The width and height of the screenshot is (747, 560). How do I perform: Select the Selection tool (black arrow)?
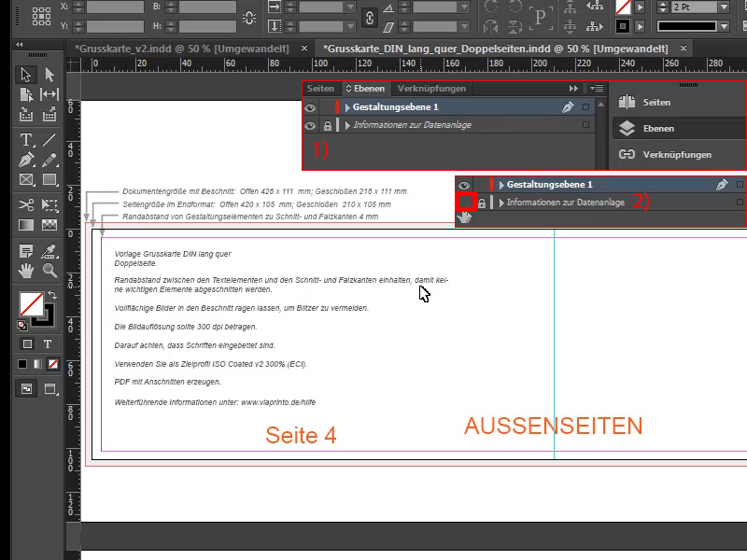(26, 75)
